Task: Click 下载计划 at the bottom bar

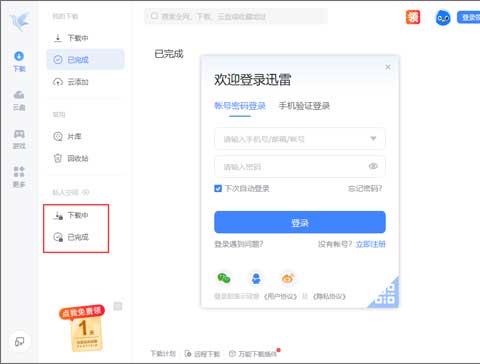Action: pyautogui.click(x=163, y=354)
